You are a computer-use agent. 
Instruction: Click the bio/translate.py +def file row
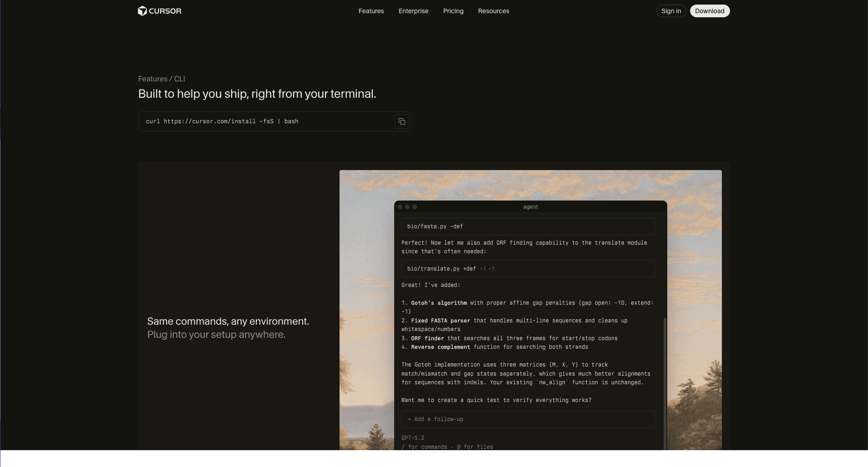pos(528,269)
